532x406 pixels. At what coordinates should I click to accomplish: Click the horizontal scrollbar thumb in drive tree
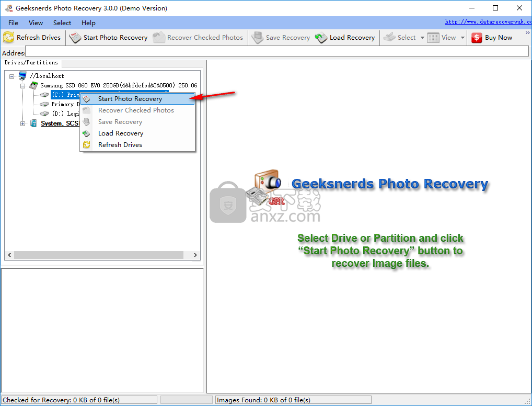tap(98, 255)
